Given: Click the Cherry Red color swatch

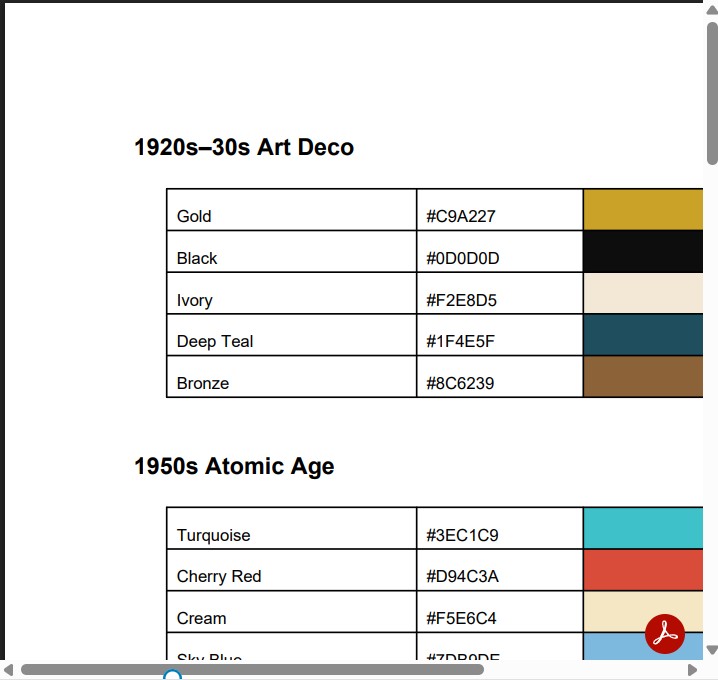Looking at the screenshot, I should click(642, 570).
